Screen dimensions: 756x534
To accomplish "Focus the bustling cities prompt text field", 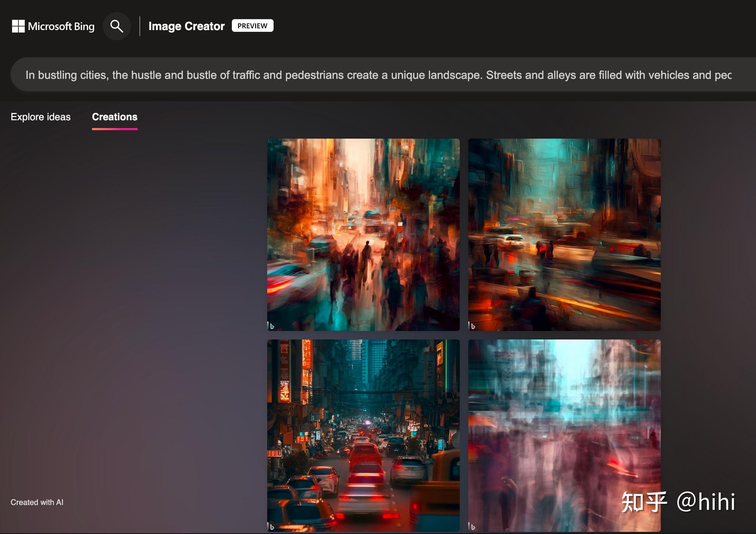I will pyautogui.click(x=378, y=75).
